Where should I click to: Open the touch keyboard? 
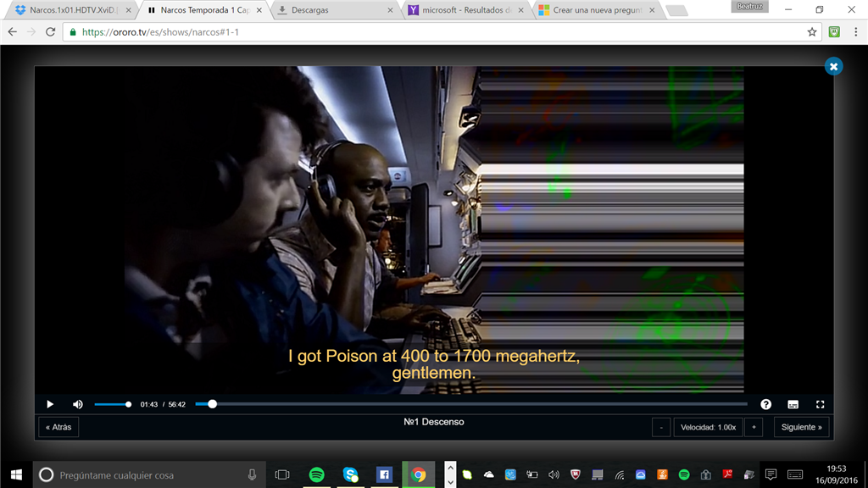point(795,474)
